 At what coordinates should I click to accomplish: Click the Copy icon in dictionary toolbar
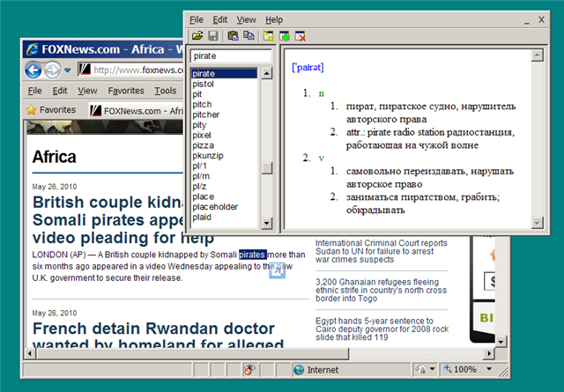point(249,36)
